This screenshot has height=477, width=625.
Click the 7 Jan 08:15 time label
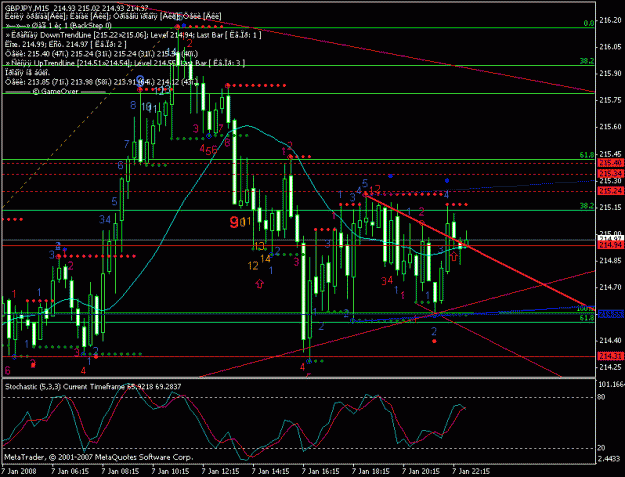(120, 471)
